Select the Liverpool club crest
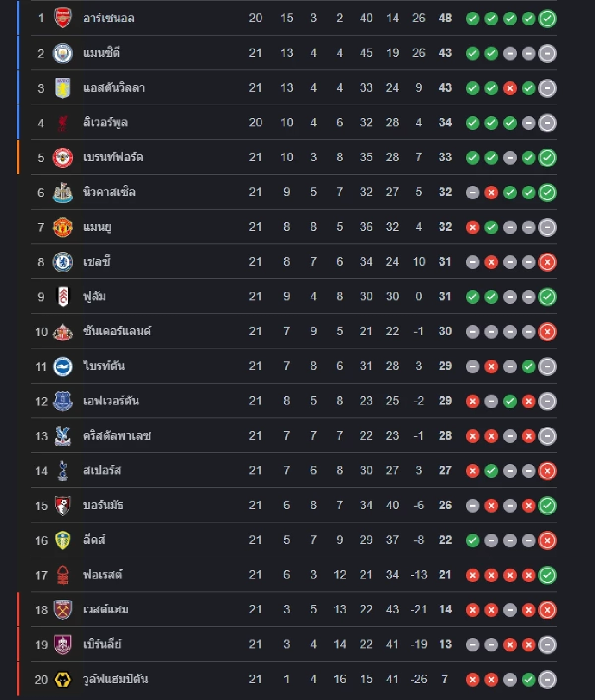This screenshot has height=700, width=595. click(x=62, y=123)
